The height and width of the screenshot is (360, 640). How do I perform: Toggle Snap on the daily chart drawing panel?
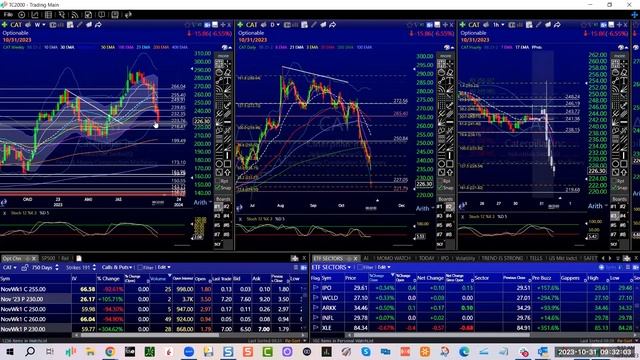445,188
